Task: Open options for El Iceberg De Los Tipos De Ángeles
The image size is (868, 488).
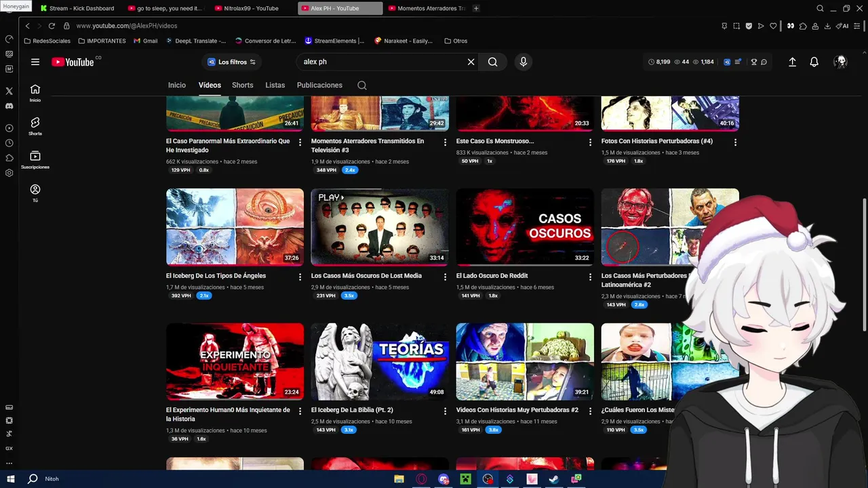Action: coord(300,277)
